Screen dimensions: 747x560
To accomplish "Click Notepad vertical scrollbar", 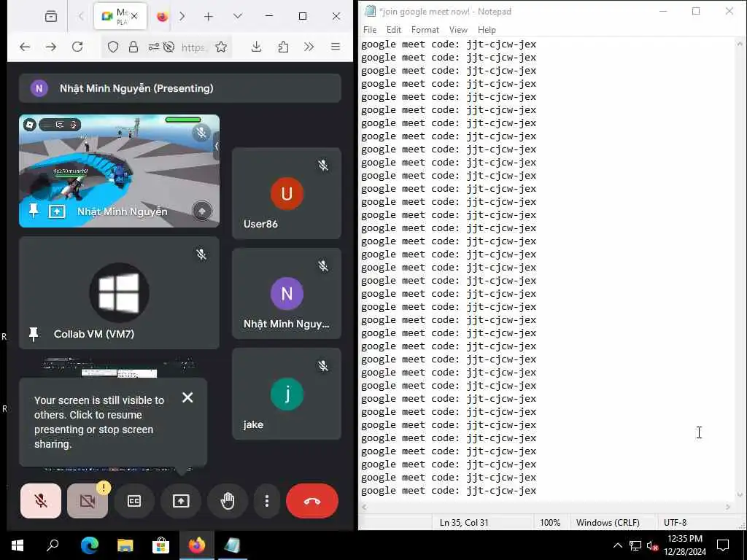I will tap(740, 269).
